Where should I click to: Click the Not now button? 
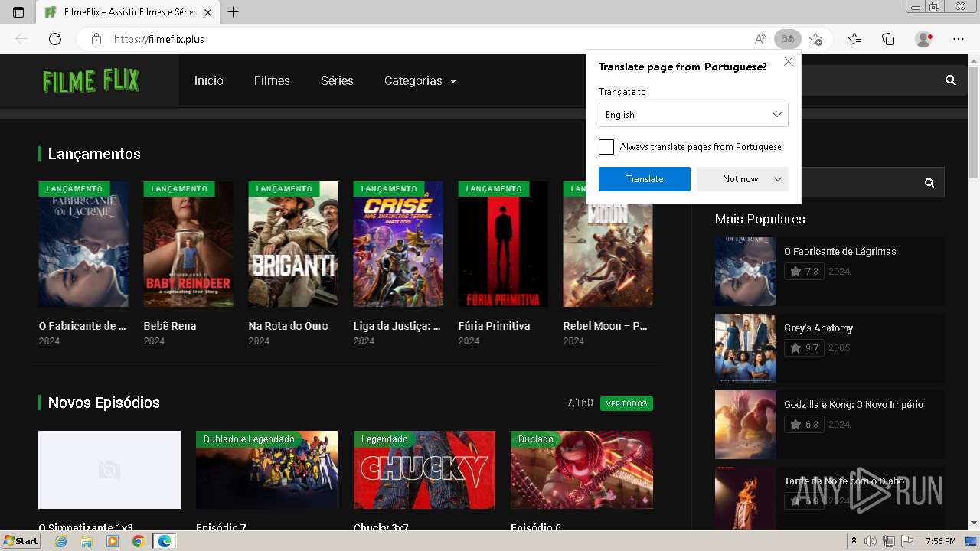740,179
